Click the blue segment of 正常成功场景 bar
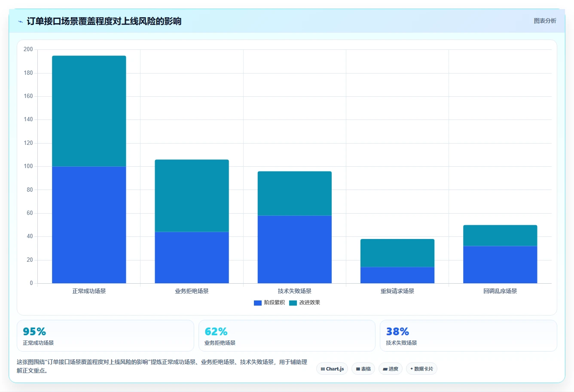 pos(89,225)
